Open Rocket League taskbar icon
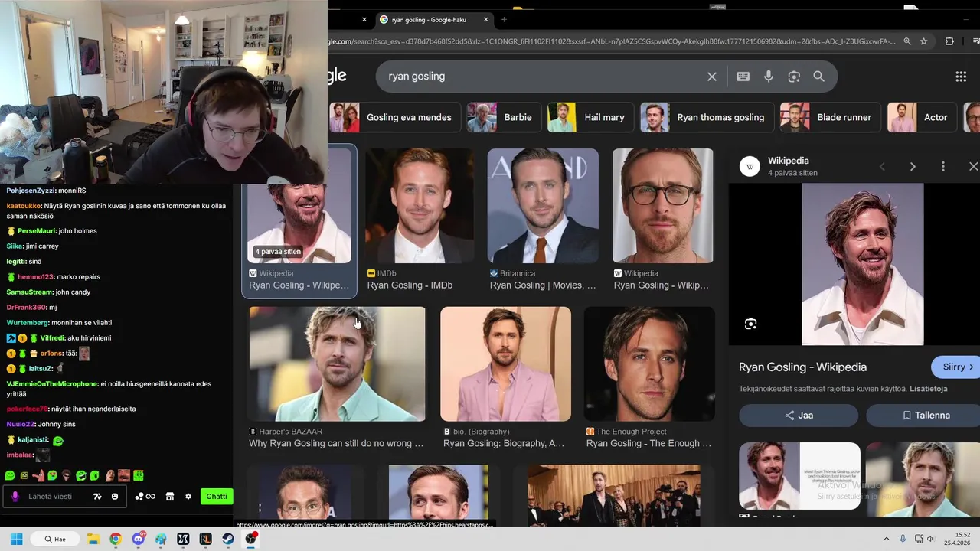The height and width of the screenshot is (551, 980). coord(205,539)
